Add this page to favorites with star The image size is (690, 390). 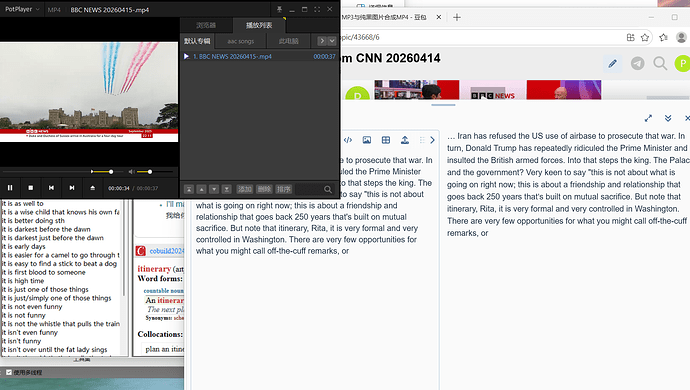(x=645, y=37)
